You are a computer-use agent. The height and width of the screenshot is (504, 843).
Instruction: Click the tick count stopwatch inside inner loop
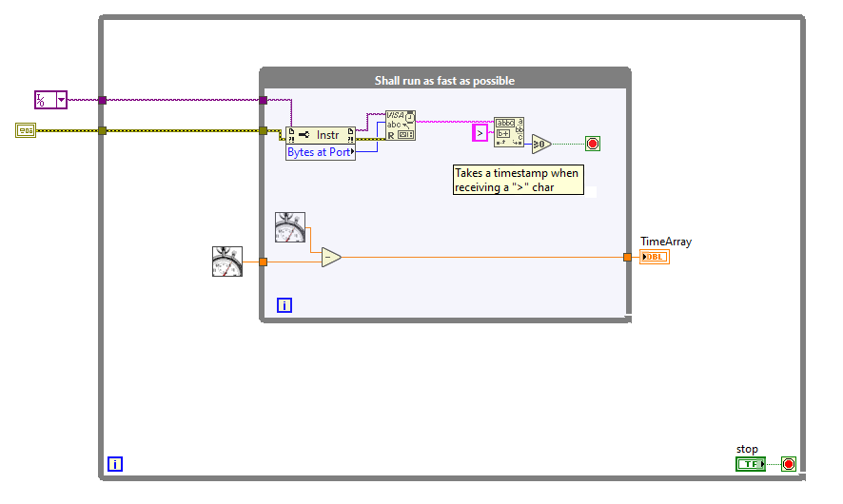pos(290,227)
